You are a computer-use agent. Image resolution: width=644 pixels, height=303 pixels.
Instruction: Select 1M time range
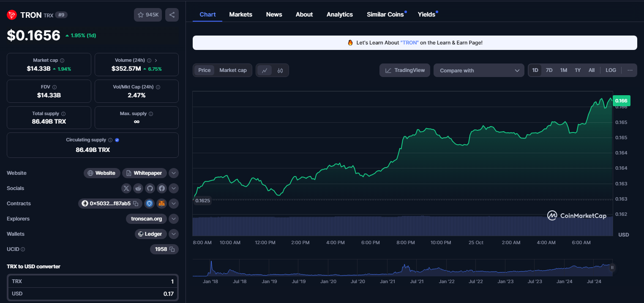[x=563, y=70]
